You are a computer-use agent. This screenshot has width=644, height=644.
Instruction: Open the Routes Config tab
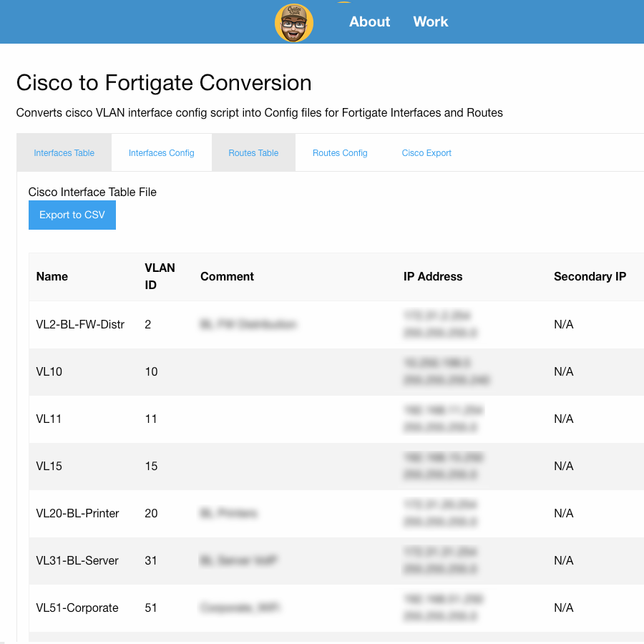coord(340,153)
